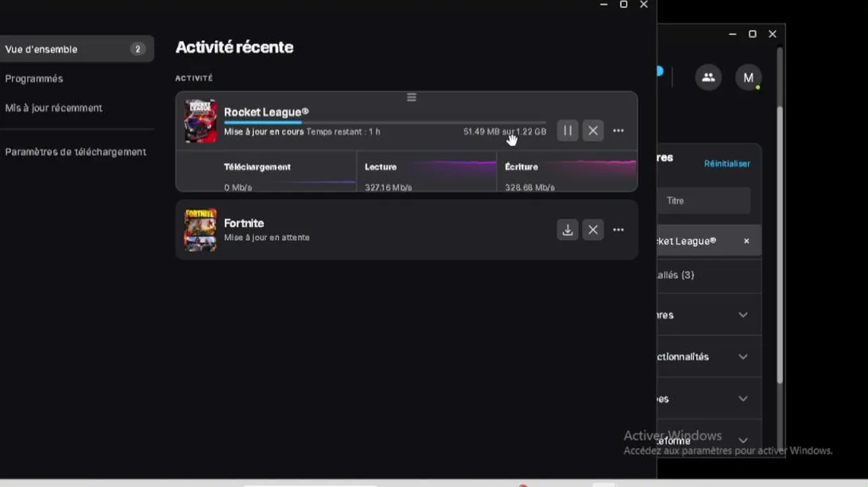The image size is (868, 487).
Task: Click the launcher window vertical scrollbar
Action: coord(779,246)
